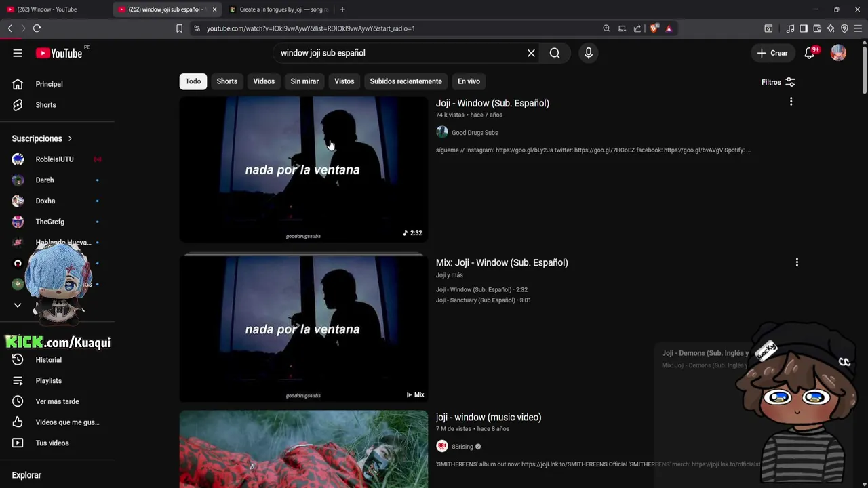Switch to the '(262) Window - YouTube' tab

56,9
